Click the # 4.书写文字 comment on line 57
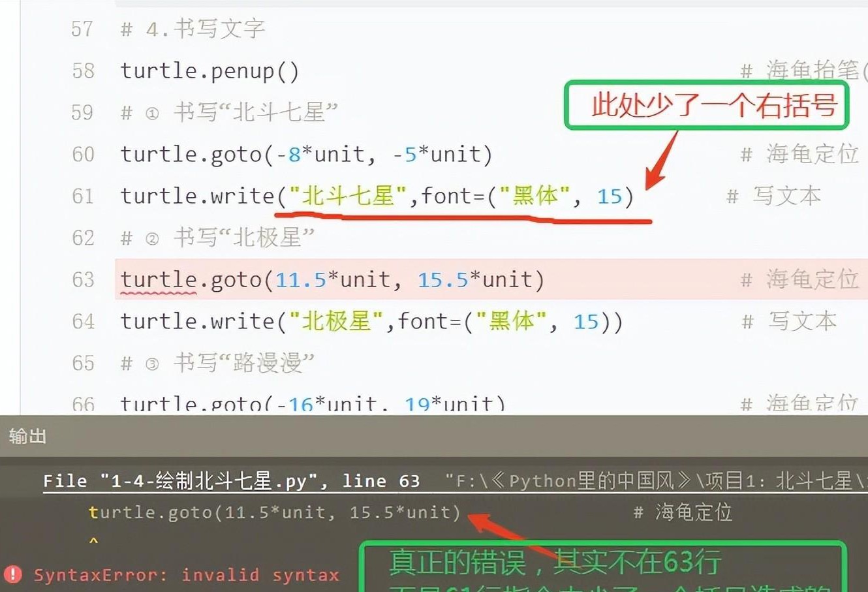The width and height of the screenshot is (868, 592). tap(193, 29)
